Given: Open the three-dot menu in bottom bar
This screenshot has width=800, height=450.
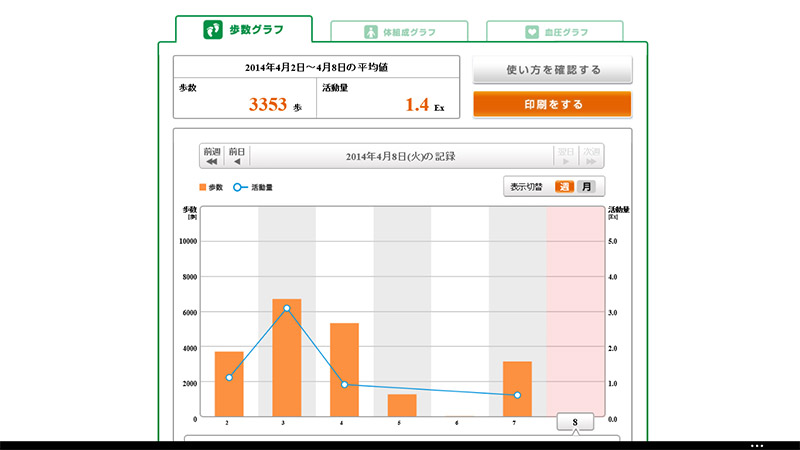Looking at the screenshot, I should tap(757, 444).
